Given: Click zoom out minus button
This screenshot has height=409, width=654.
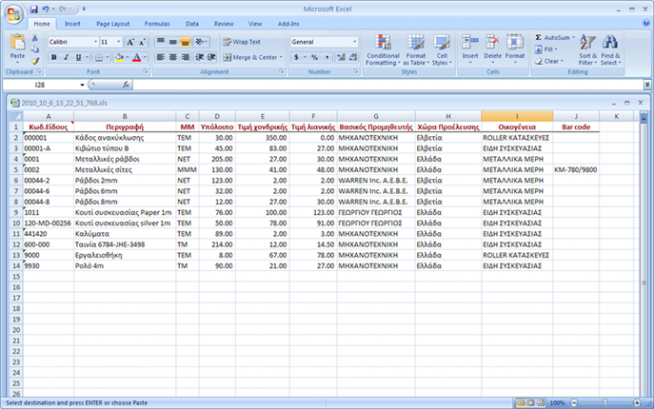Looking at the screenshot, I should pyautogui.click(x=574, y=403).
